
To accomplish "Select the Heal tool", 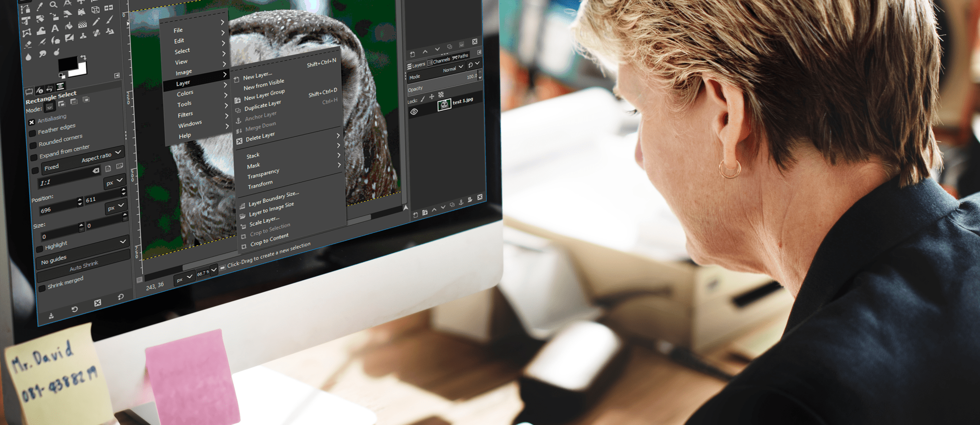I will [x=97, y=33].
